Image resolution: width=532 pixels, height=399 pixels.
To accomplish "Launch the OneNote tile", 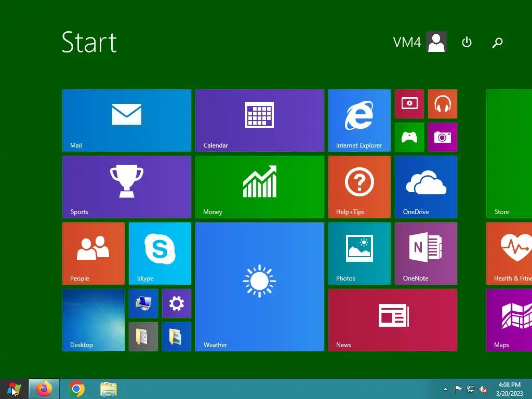I will pos(426,254).
